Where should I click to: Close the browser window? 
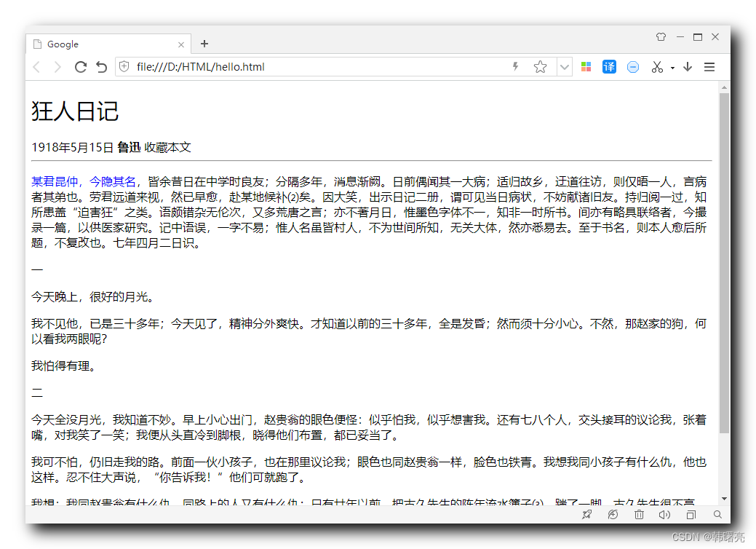click(715, 36)
